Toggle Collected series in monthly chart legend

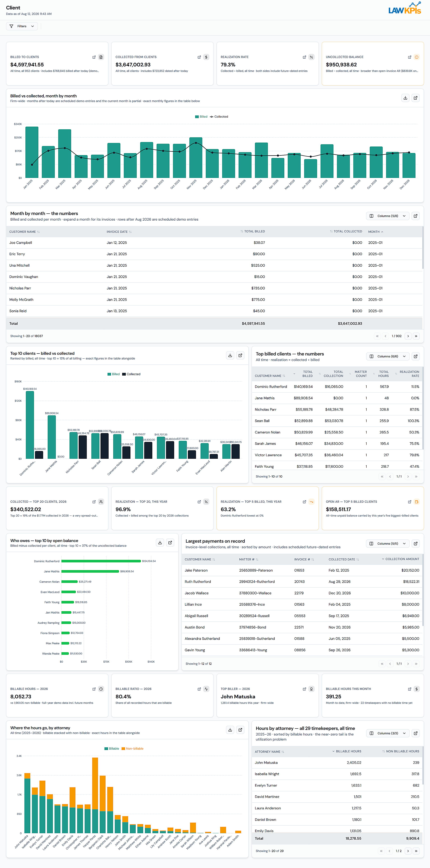[219, 117]
